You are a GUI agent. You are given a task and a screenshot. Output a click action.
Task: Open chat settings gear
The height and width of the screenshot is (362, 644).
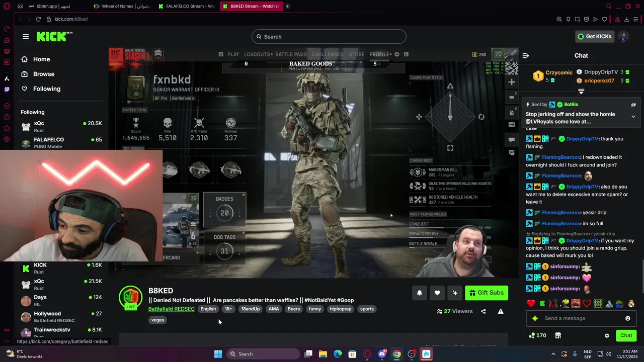point(607,336)
